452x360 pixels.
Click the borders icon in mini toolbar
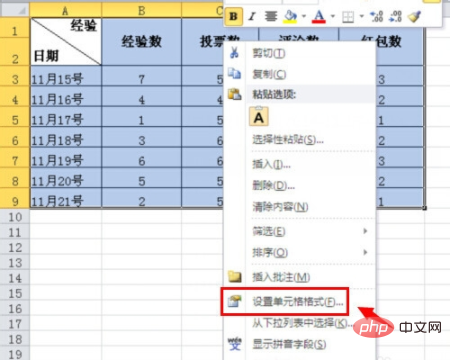coord(348,17)
